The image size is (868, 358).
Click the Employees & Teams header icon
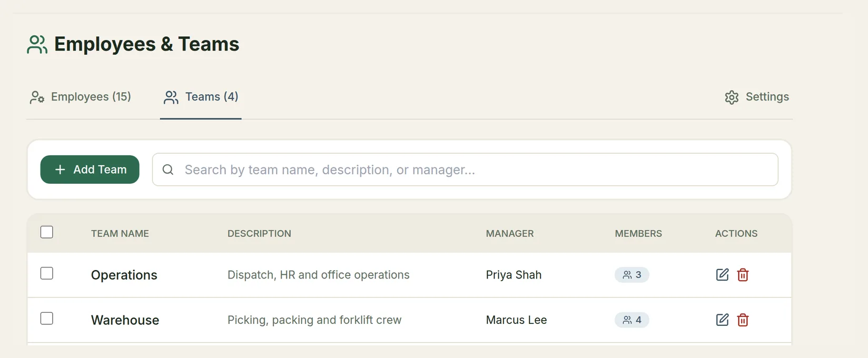(x=37, y=44)
